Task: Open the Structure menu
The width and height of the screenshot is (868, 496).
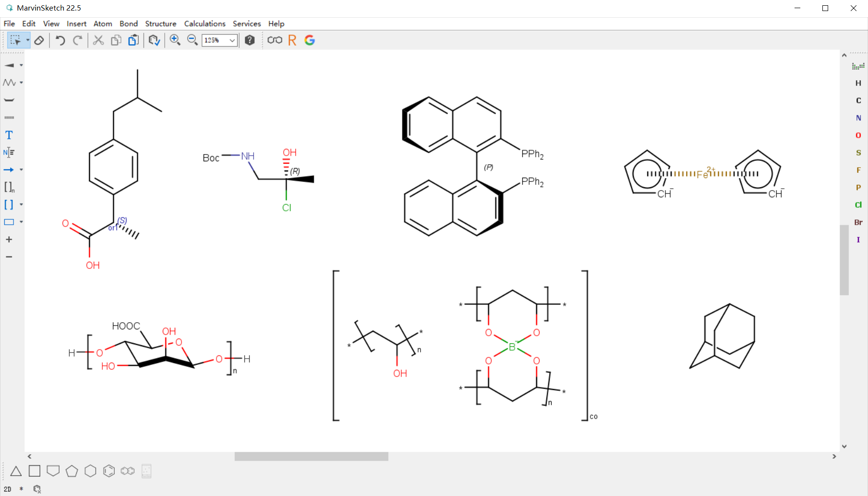Action: click(160, 24)
